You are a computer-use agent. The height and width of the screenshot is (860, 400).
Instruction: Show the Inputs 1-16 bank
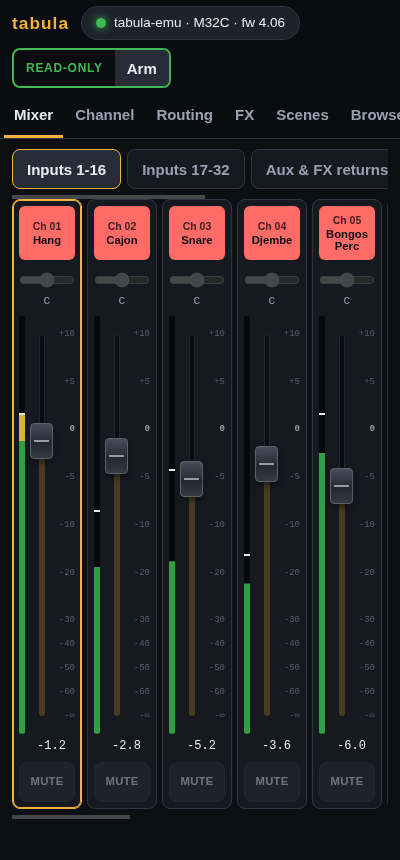66,169
